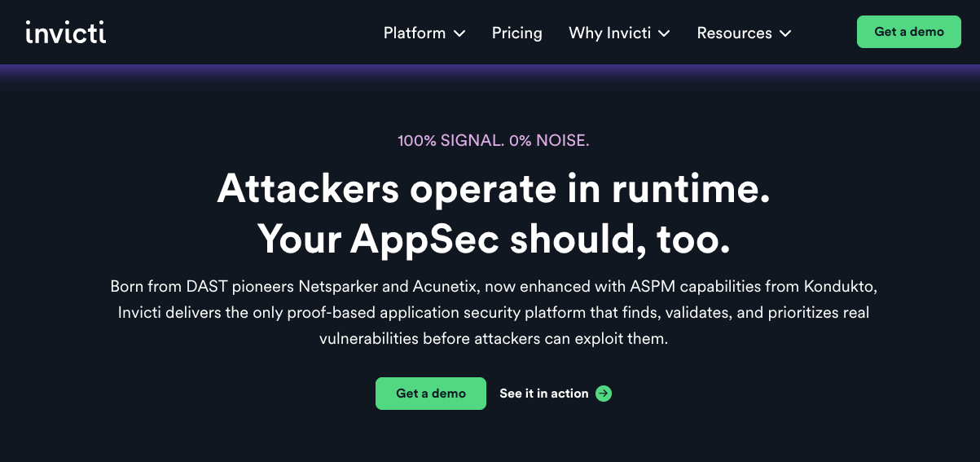Click the Invicti logo in the header
The height and width of the screenshot is (462, 980).
coord(66,33)
